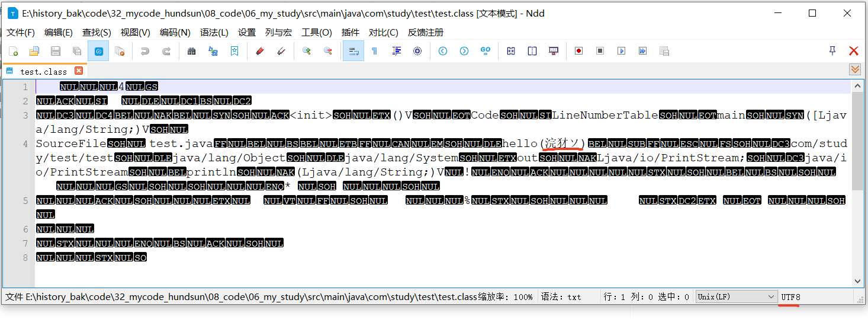This screenshot has width=868, height=319.
Task: Click the GO jump-to-line icon
Action: click(x=486, y=51)
